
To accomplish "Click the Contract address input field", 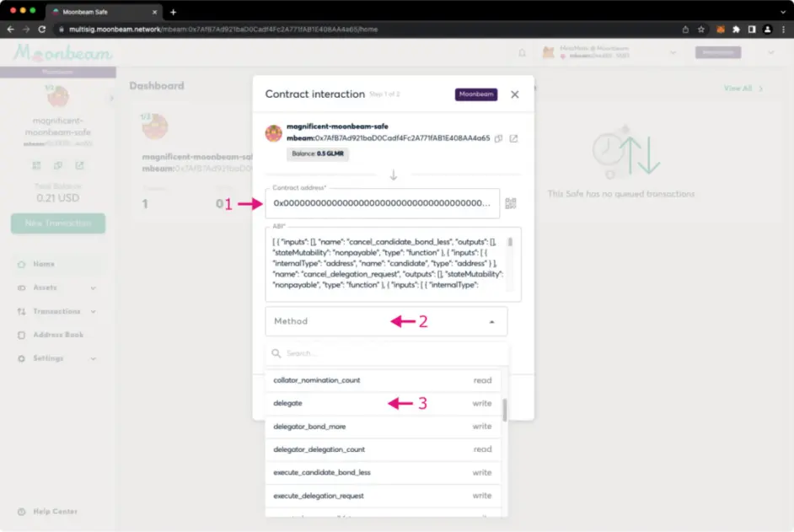I will (x=383, y=203).
